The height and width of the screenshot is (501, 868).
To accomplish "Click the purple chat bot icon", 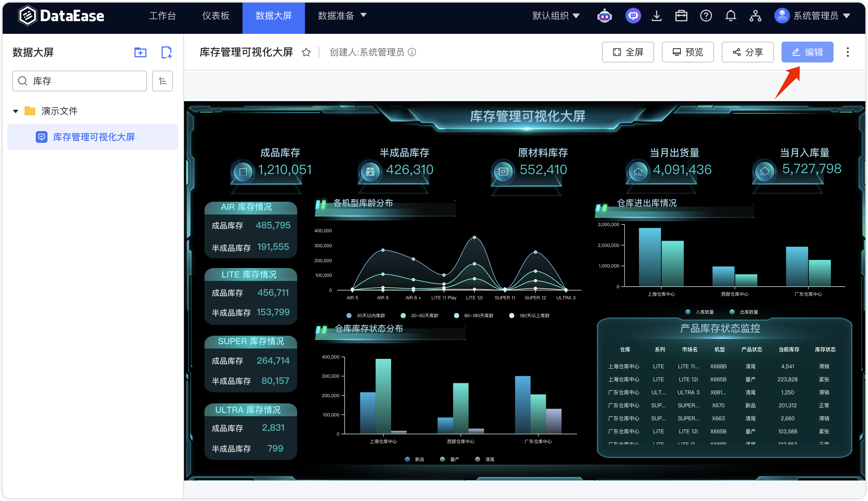I will (x=633, y=16).
